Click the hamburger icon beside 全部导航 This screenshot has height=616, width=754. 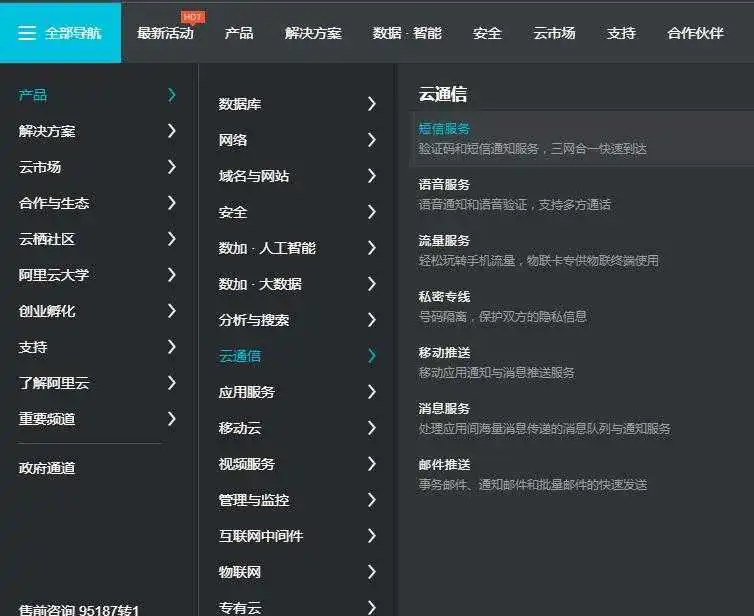(x=27, y=33)
